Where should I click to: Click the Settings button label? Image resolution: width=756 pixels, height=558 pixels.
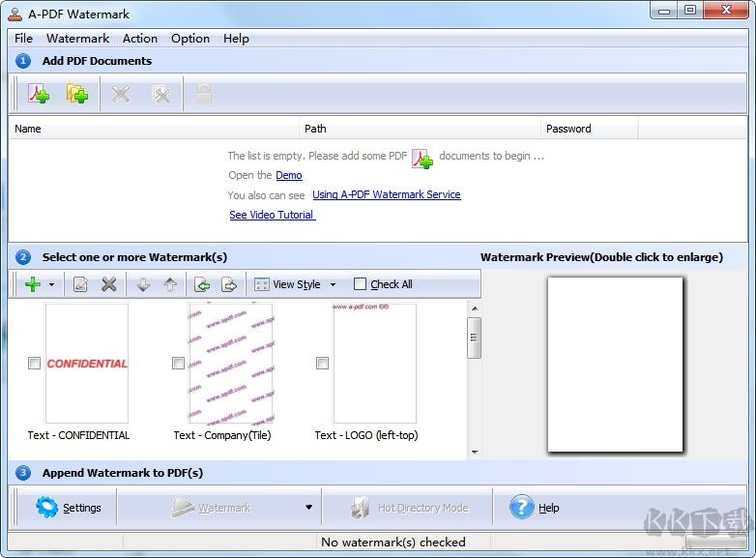pos(82,508)
